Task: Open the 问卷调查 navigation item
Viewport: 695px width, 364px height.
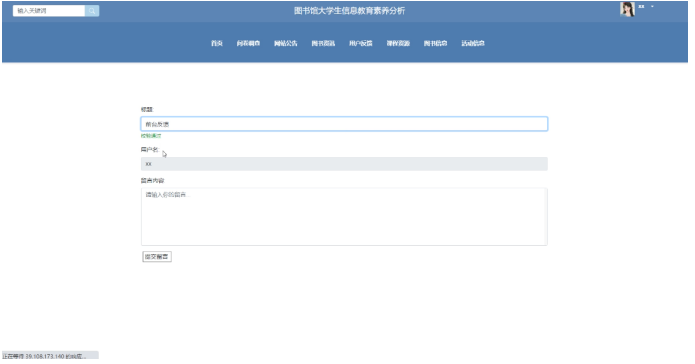Action: [x=248, y=43]
